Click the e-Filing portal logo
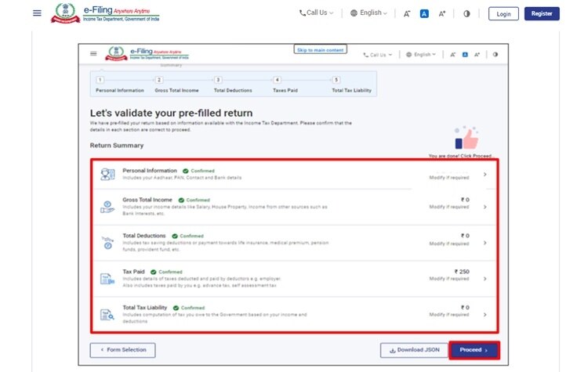The image size is (588, 372). (106, 13)
